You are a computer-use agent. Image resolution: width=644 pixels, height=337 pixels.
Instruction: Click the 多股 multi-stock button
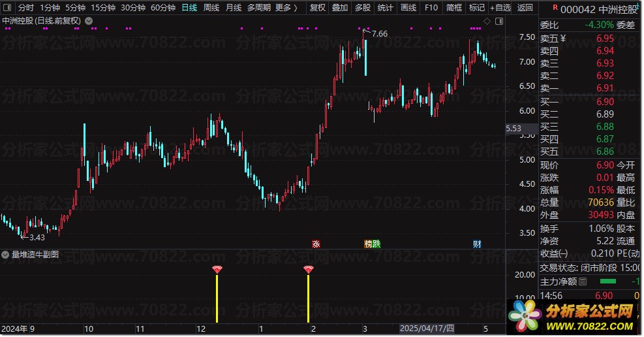[363, 7]
